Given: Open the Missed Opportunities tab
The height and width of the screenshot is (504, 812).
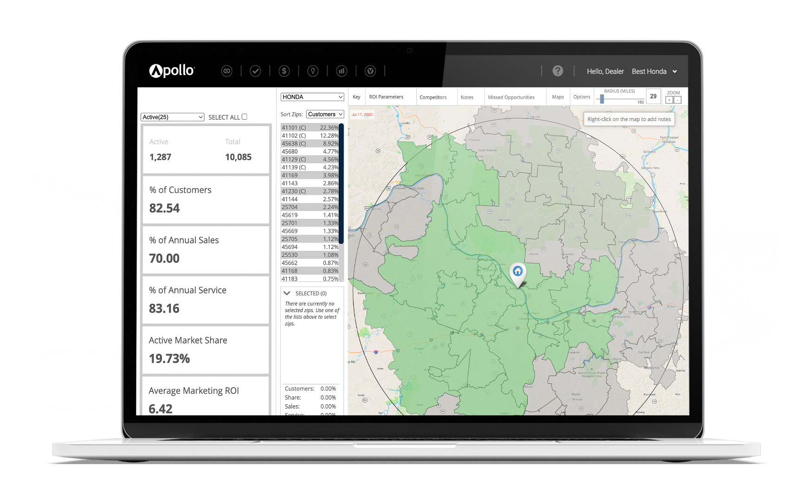Looking at the screenshot, I should point(511,97).
